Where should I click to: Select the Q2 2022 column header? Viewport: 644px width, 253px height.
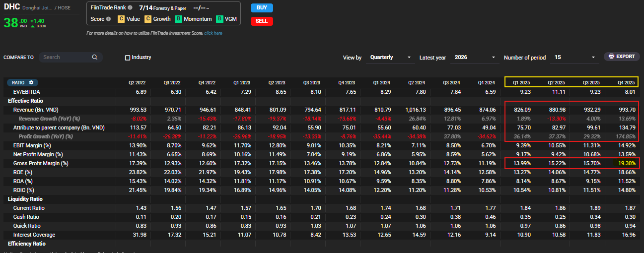point(137,82)
